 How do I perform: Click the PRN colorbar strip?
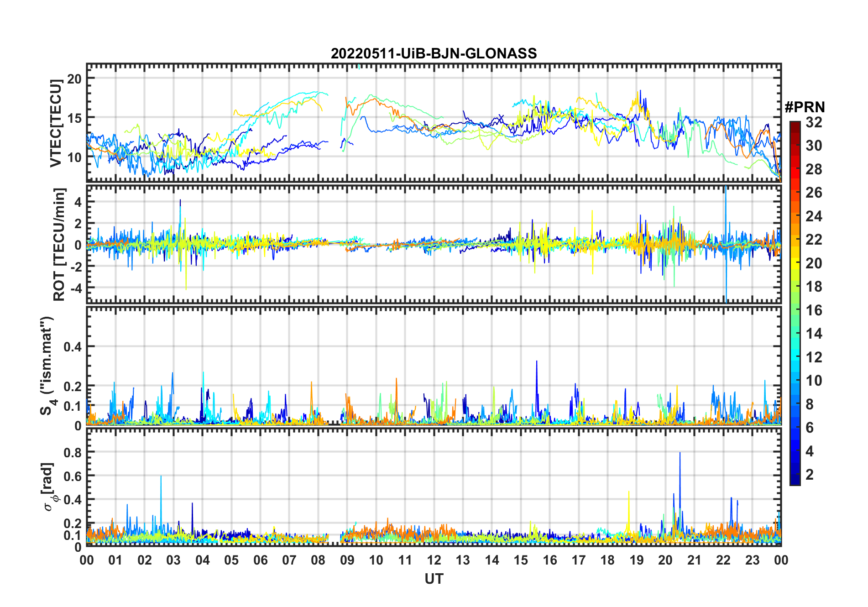[x=795, y=303]
